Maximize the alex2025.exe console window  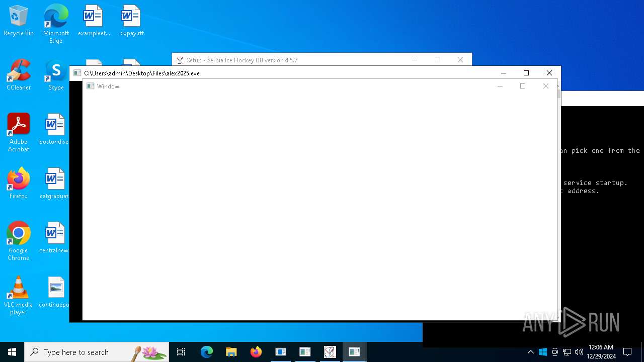point(526,73)
